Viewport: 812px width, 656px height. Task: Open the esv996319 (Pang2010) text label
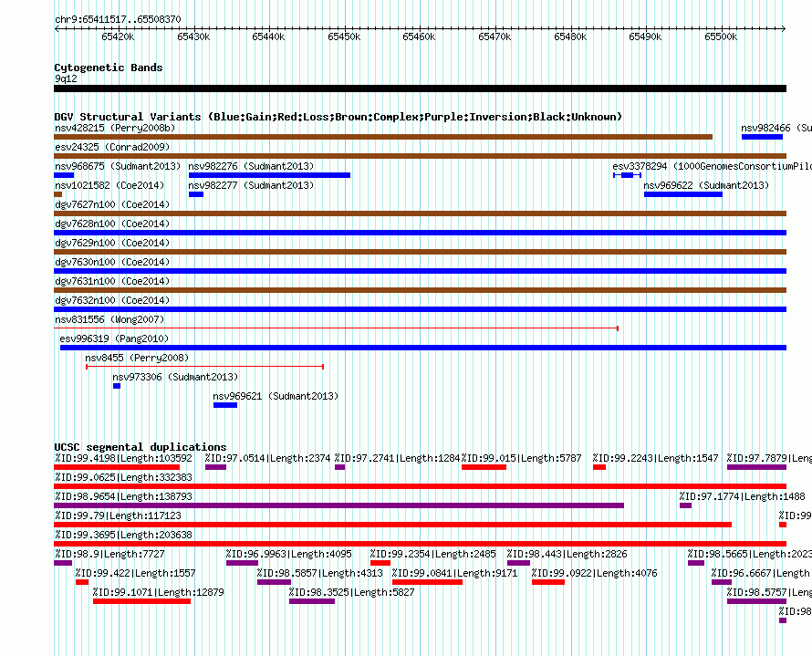click(x=114, y=338)
